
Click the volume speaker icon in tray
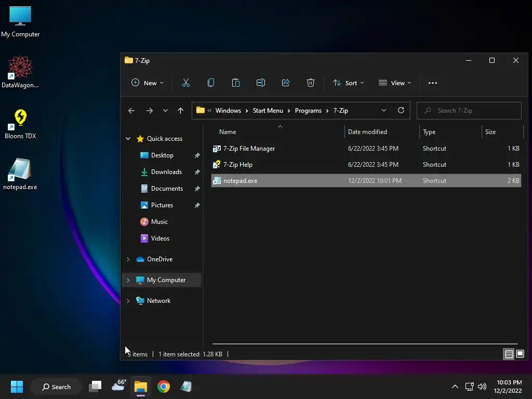(482, 387)
